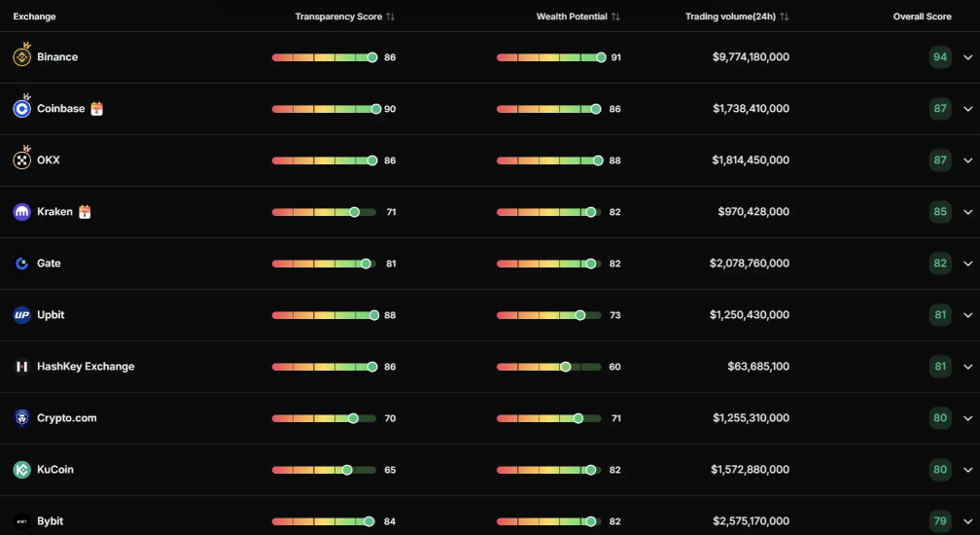This screenshot has width=980, height=535.
Task: Click Kraken overall score badge 85
Action: 940,212
